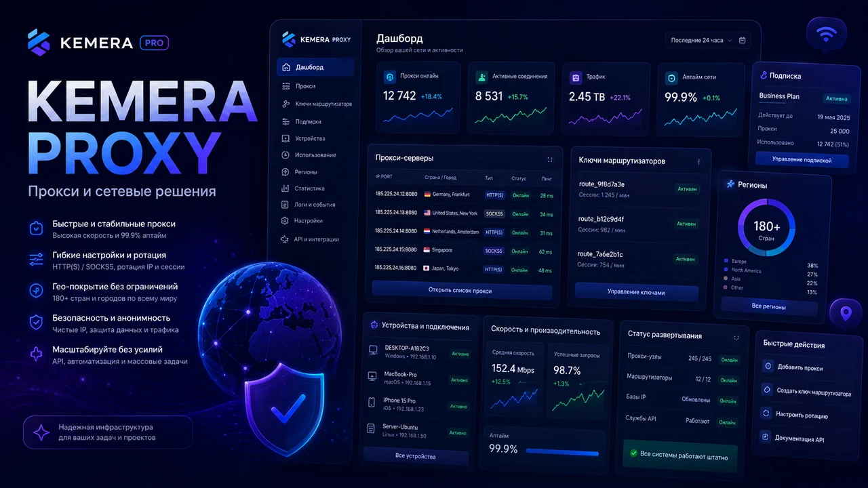Open Дашборд in the sidebar
Viewport: 868px width, 488px height.
[x=315, y=67]
